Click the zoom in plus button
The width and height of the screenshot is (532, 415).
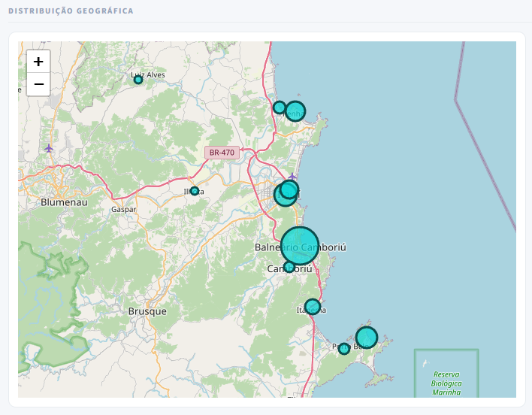click(x=38, y=62)
